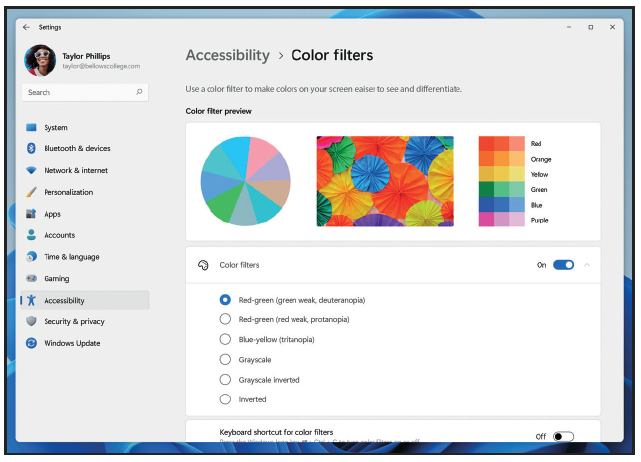
Task: Click the Apps icon in sidebar
Action: click(31, 213)
